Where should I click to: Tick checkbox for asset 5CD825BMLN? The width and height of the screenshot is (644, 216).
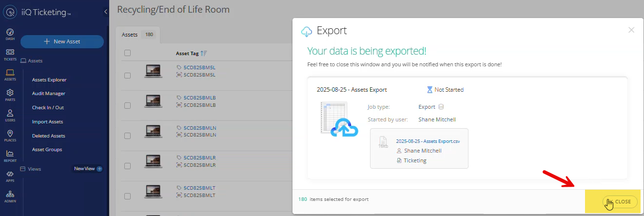pyautogui.click(x=127, y=136)
